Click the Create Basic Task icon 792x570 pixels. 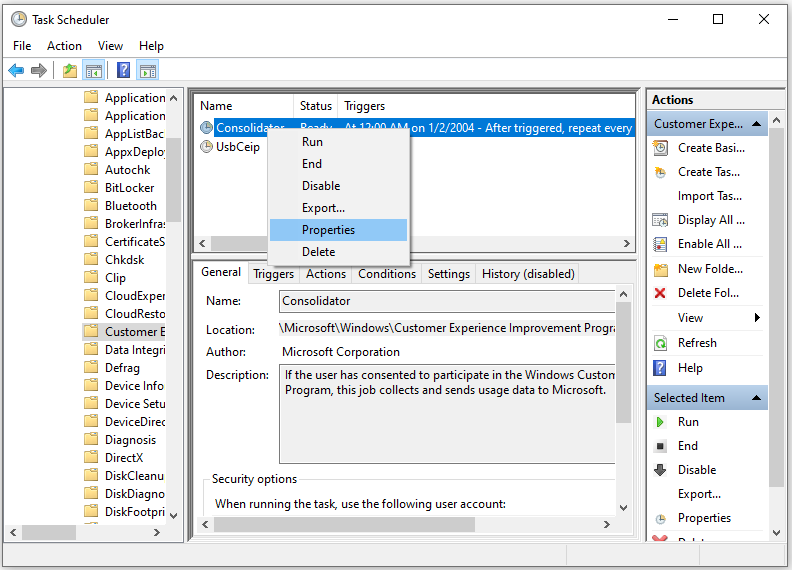(660, 148)
